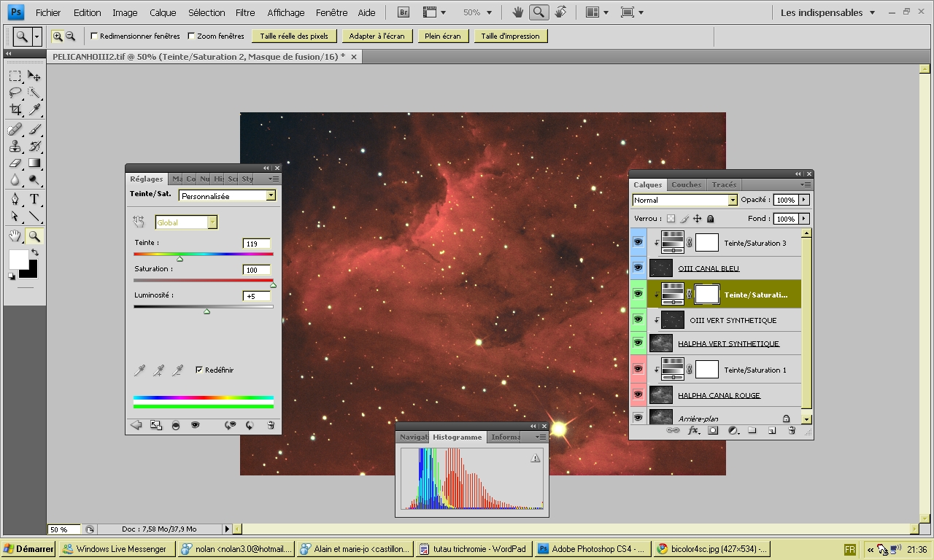Image resolution: width=934 pixels, height=560 pixels.
Task: Reset the adjustment to its defaults
Action: pos(250,425)
